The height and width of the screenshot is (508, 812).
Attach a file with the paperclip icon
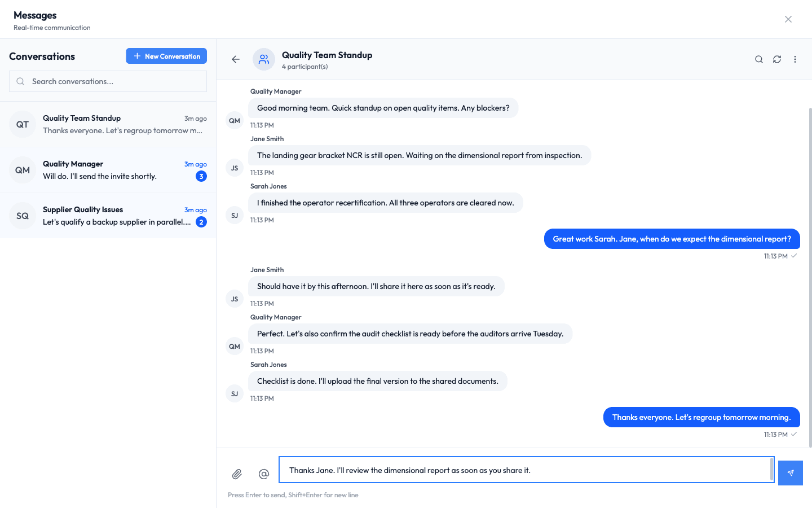[237, 474]
